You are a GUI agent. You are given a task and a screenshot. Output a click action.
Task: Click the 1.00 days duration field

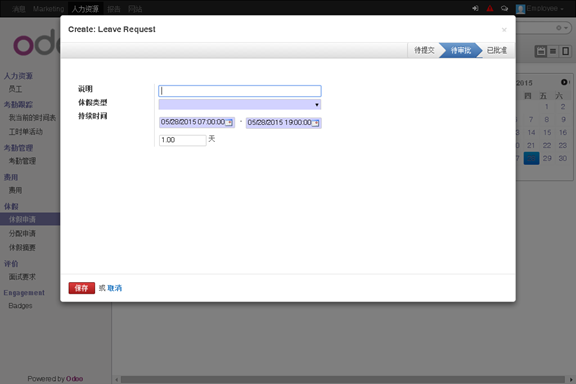[183, 140]
